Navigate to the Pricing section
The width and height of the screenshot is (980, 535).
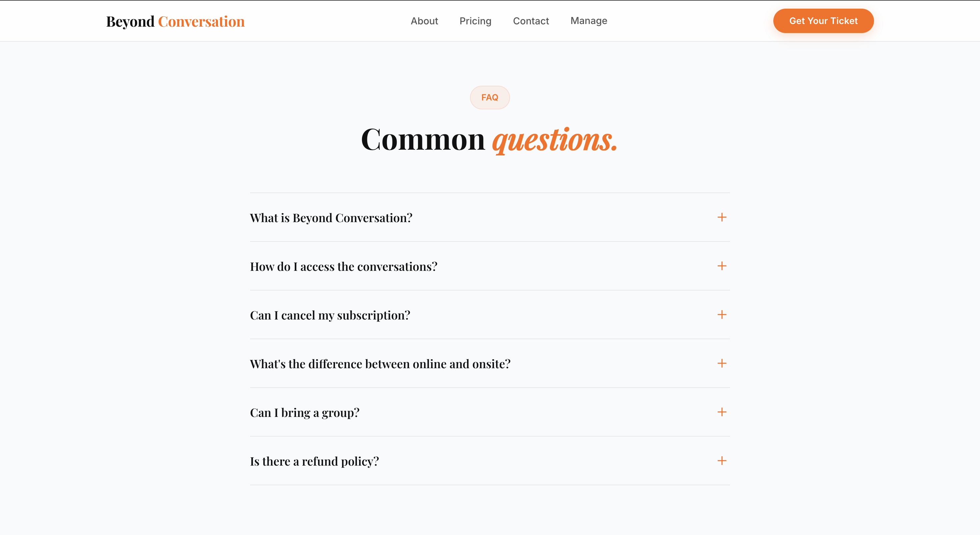tap(475, 21)
